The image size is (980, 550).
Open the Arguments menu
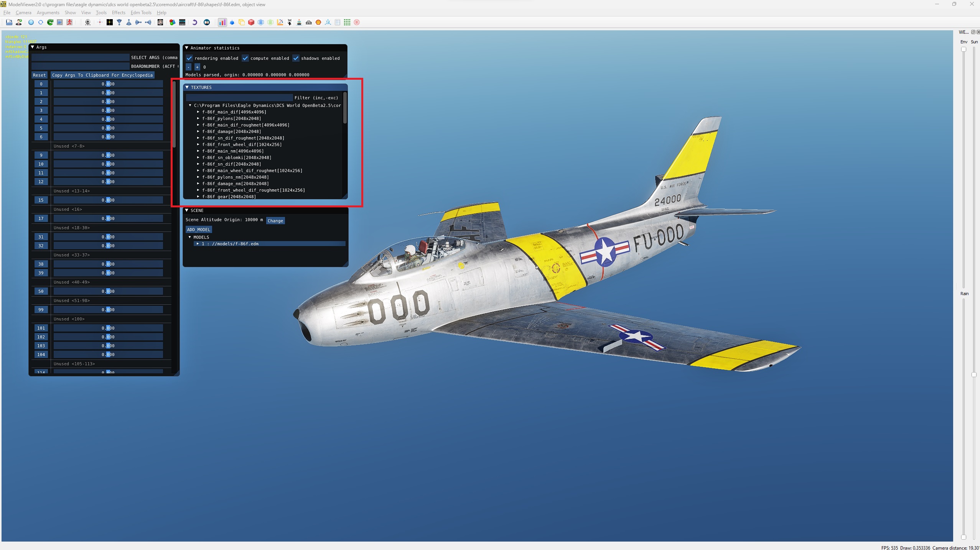point(48,13)
